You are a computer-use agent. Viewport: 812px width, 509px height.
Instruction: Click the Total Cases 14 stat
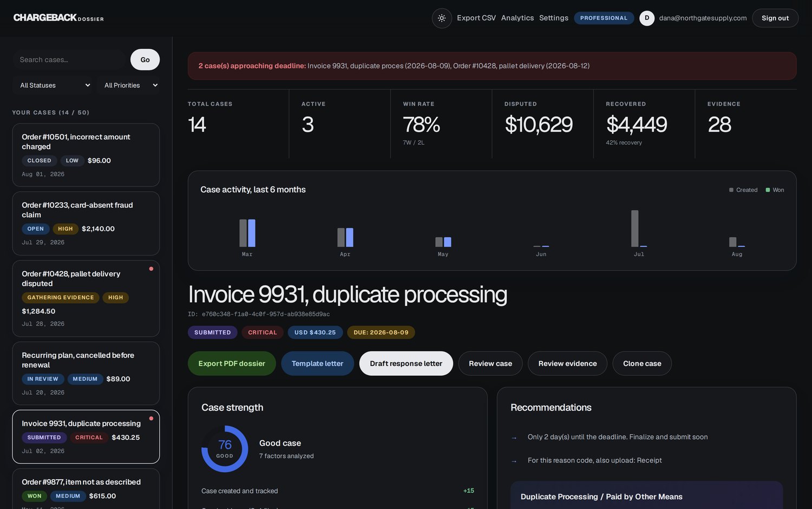coord(238,124)
